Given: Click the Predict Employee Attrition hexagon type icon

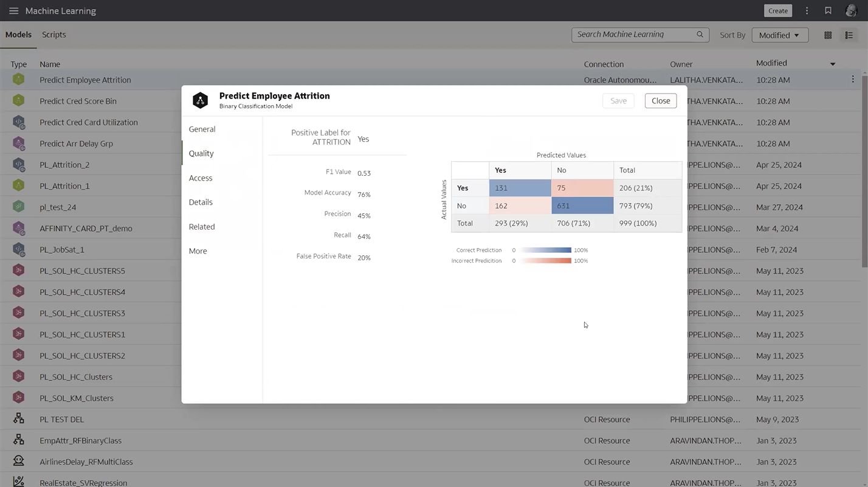Looking at the screenshot, I should click(x=18, y=80).
